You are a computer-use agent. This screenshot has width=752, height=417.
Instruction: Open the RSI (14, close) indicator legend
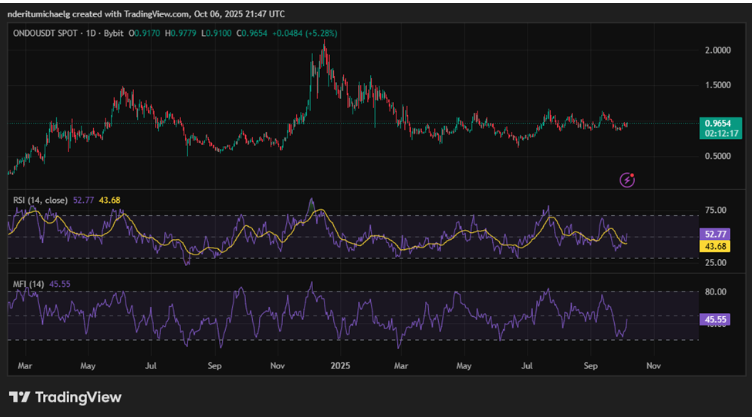point(40,201)
